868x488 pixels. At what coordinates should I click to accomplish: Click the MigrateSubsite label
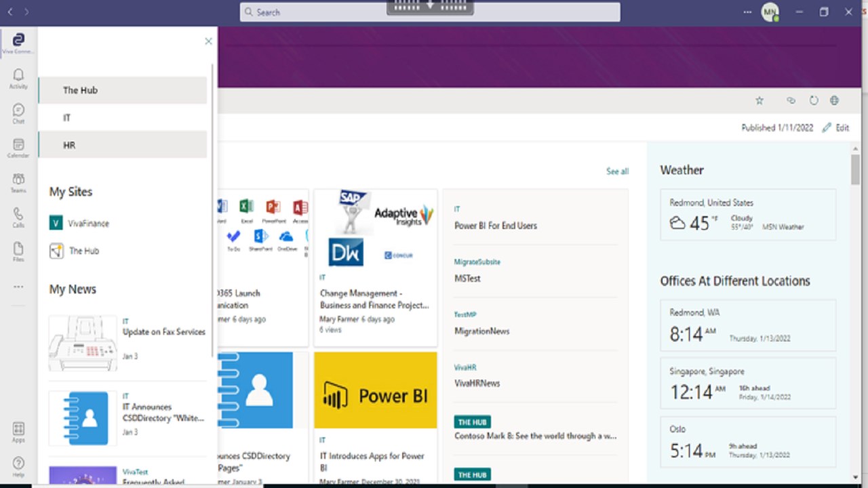tap(477, 262)
